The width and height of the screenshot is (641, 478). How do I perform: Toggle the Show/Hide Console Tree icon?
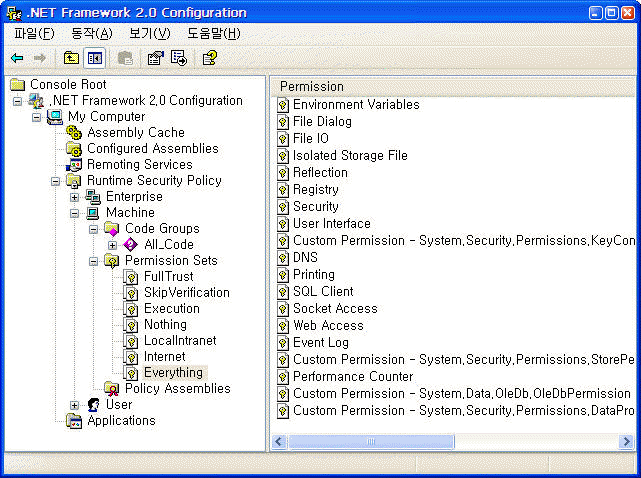click(x=94, y=58)
